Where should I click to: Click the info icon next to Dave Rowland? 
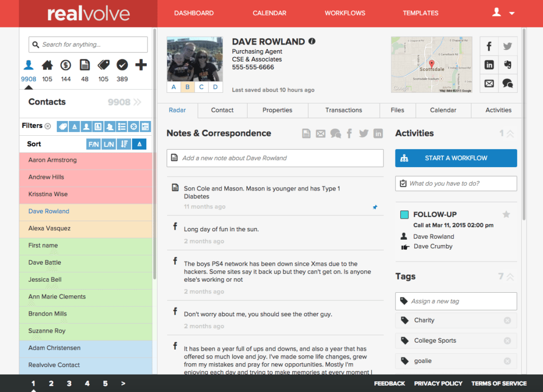point(312,41)
